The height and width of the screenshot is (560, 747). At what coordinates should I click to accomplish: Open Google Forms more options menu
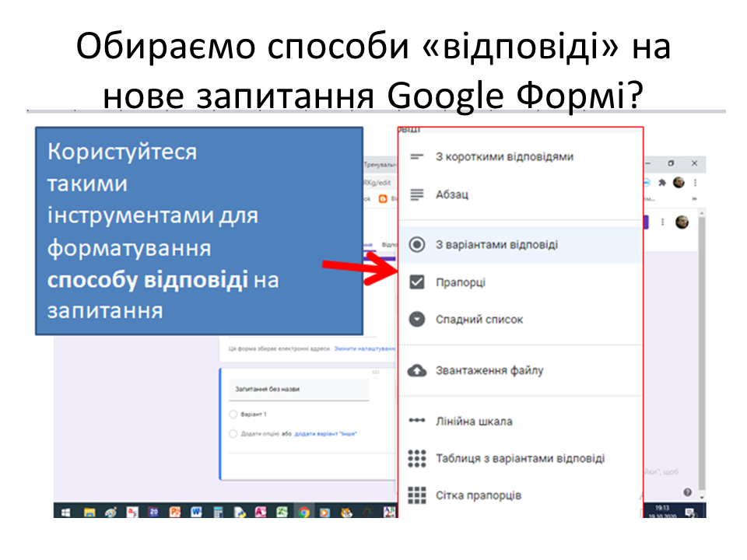(662, 222)
